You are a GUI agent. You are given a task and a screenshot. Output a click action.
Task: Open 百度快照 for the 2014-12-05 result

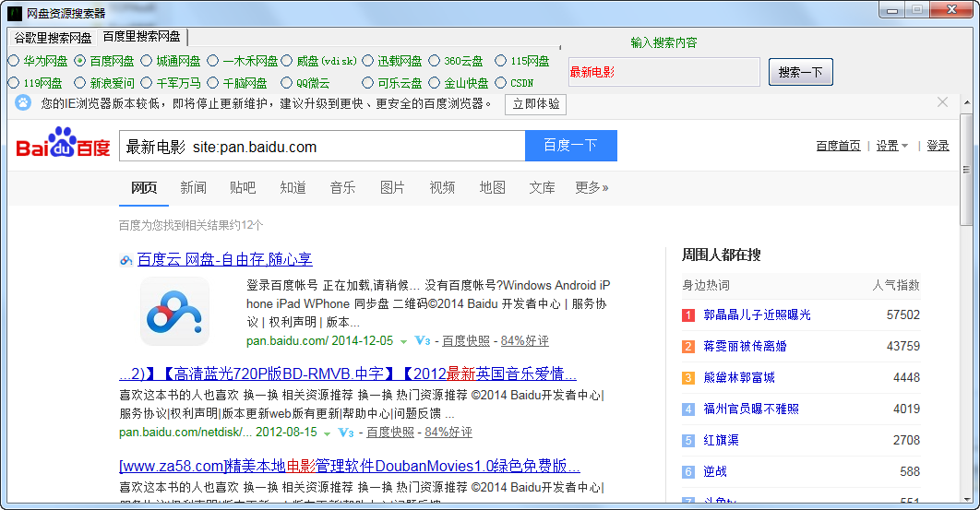click(466, 341)
